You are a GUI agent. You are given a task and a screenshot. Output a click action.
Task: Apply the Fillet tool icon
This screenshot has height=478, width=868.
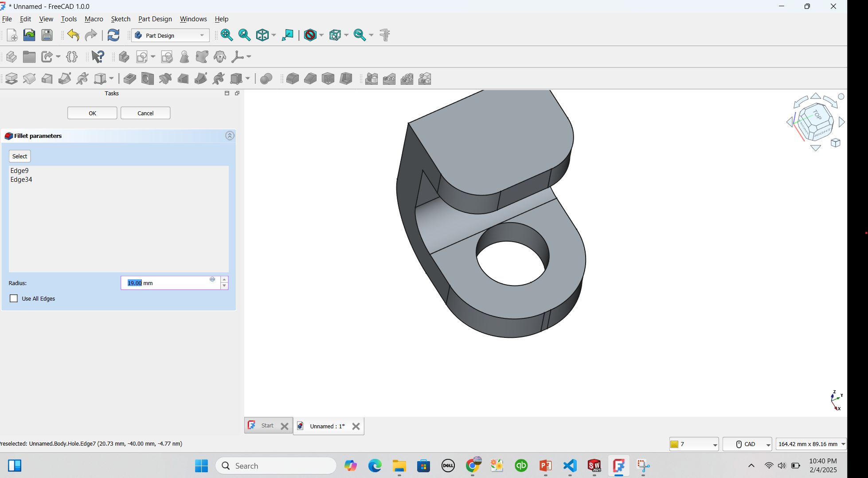[293, 79]
